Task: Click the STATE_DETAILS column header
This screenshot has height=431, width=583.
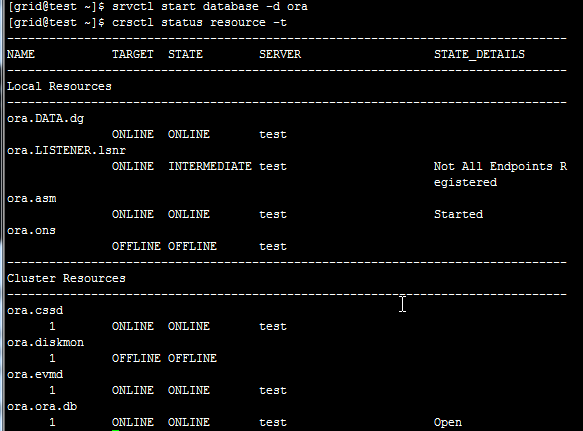Action: point(479,54)
